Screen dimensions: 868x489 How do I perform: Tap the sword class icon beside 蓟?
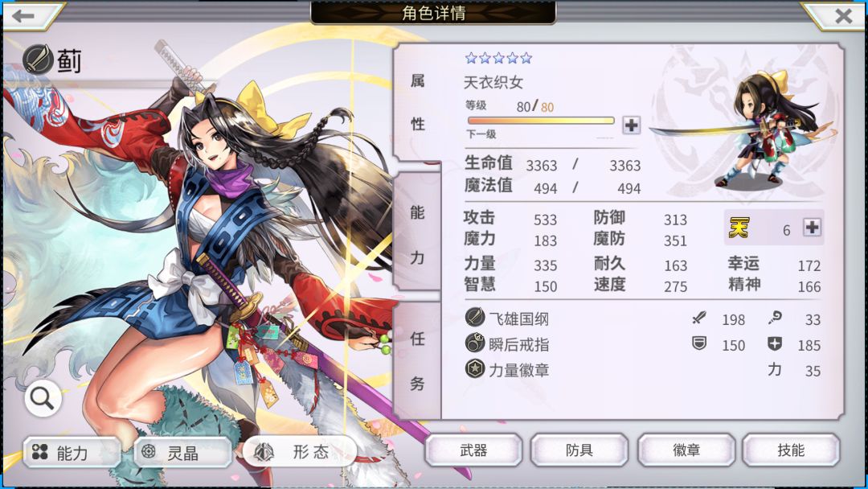(38, 60)
